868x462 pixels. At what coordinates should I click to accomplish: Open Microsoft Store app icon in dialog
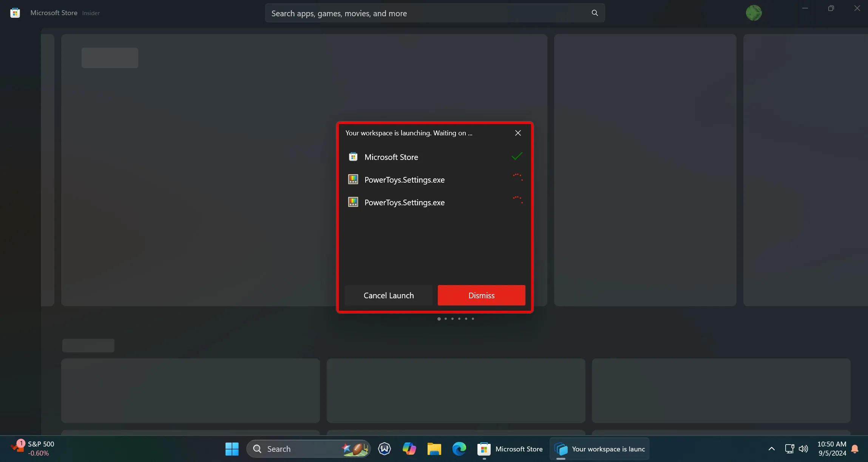click(x=352, y=156)
